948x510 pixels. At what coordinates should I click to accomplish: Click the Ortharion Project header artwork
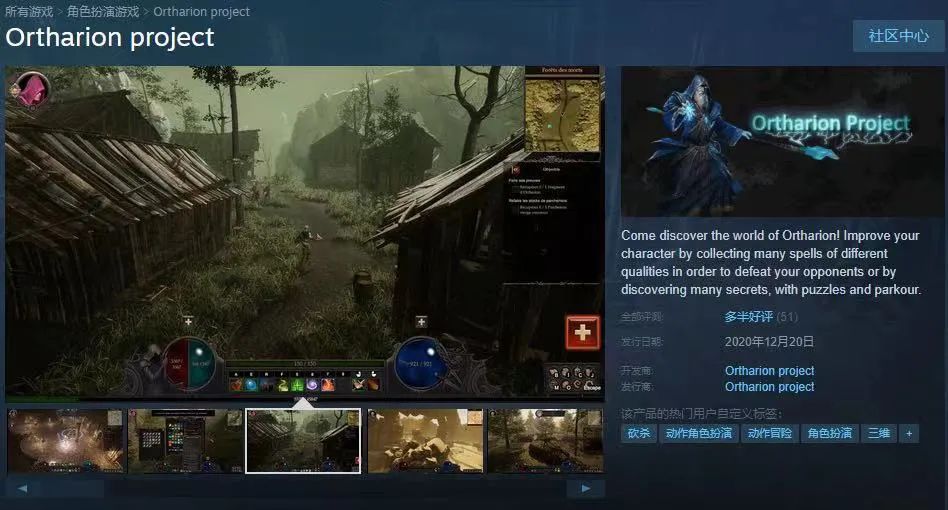pos(783,128)
